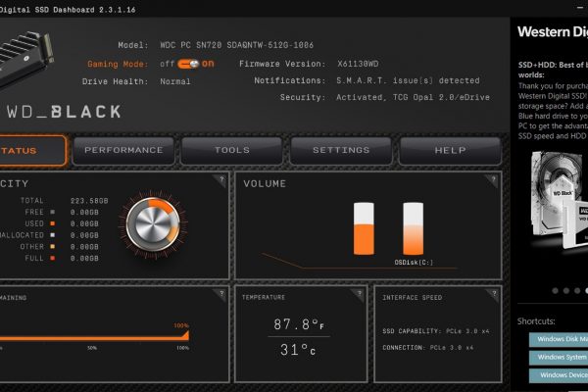Click the Connection PCIe 3.0 x4 text
Screen dimensions: 588x392
pyautogui.click(x=428, y=348)
